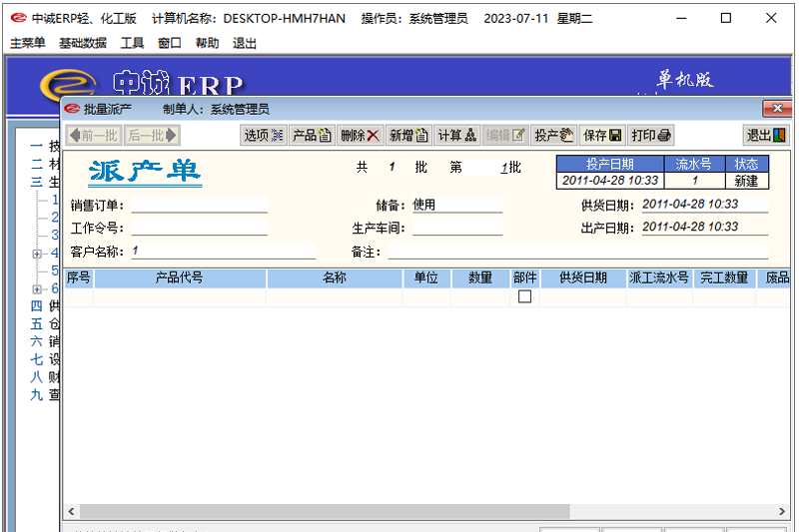The height and width of the screenshot is (532, 799).
Task: Open the 主菜单 menu
Action: pyautogui.click(x=28, y=43)
